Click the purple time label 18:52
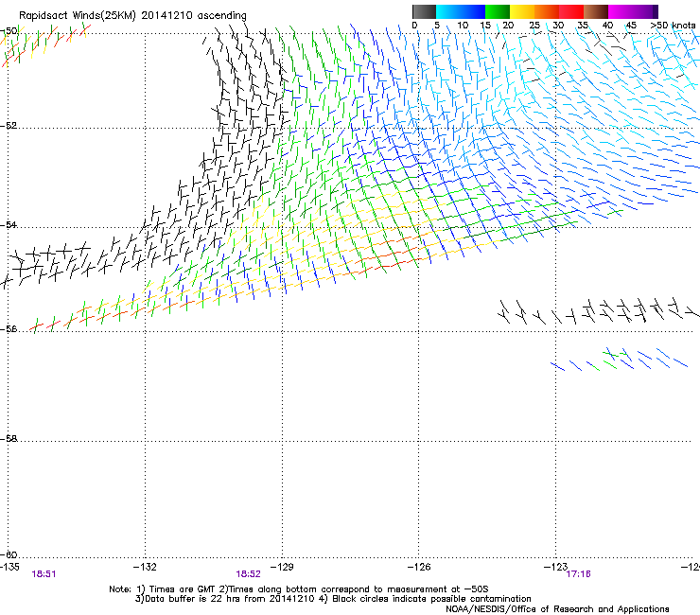The image size is (700, 615). pyautogui.click(x=248, y=574)
